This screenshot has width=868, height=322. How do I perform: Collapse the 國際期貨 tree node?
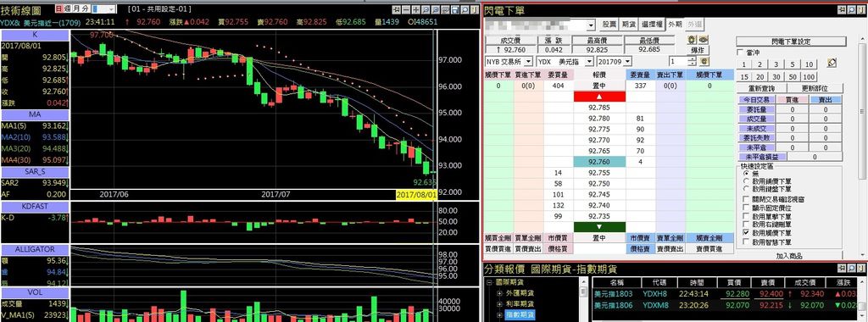489,282
